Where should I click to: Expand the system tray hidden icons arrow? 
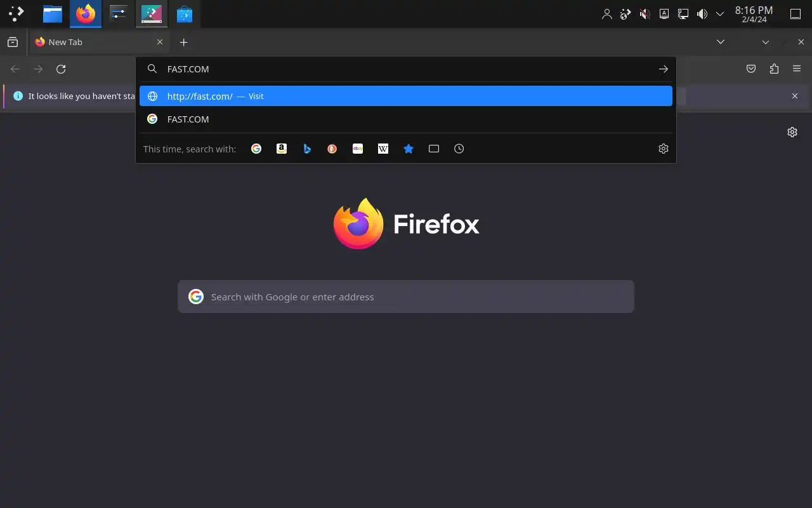click(720, 14)
